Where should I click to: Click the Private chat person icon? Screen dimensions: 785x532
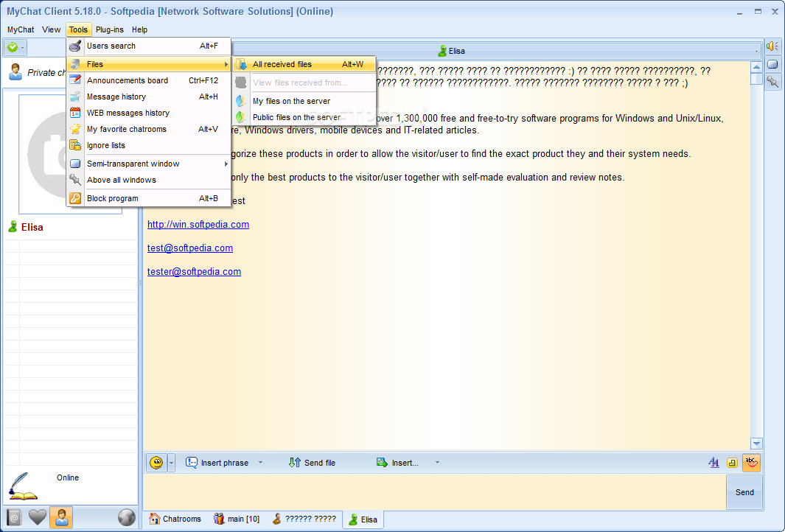[15, 72]
